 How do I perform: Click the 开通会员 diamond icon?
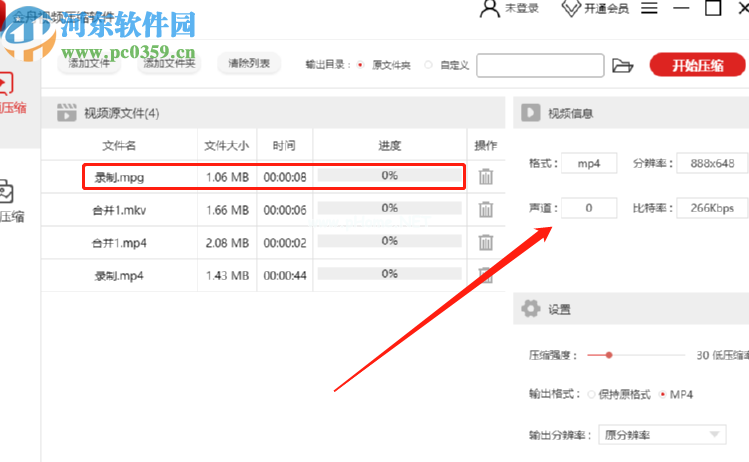click(x=571, y=8)
